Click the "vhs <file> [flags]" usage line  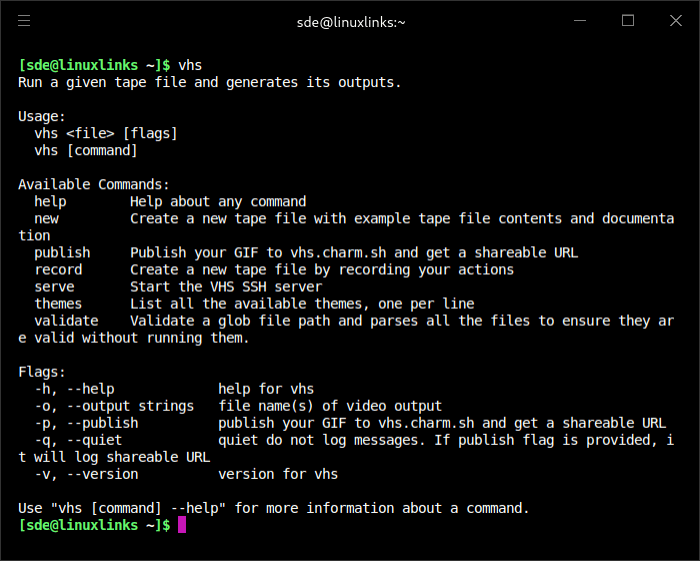coord(106,133)
